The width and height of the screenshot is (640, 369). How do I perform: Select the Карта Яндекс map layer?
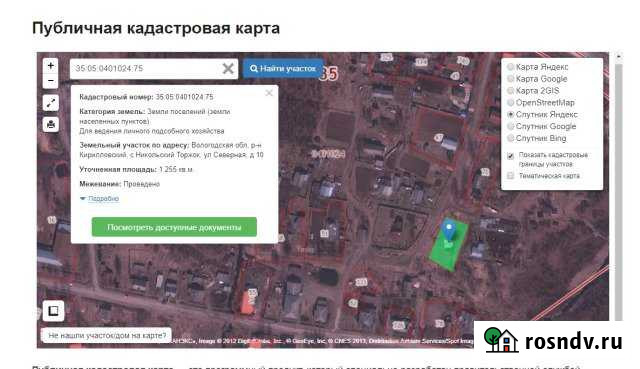point(538,67)
